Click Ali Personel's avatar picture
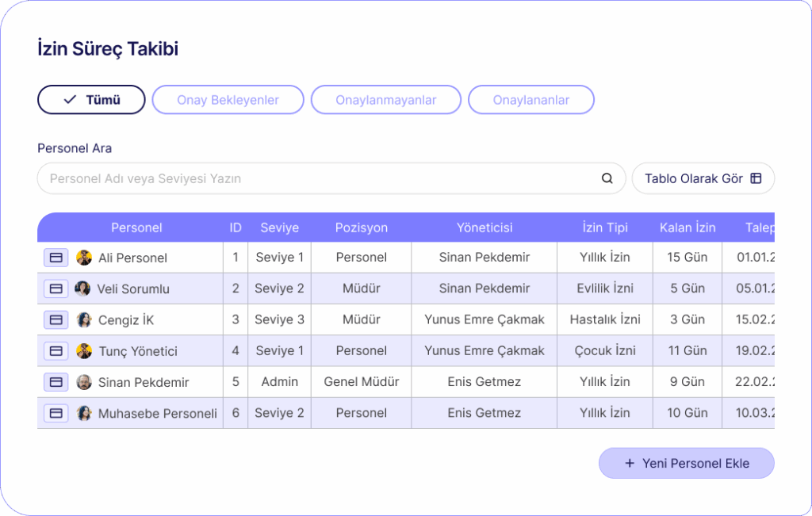 coord(84,258)
